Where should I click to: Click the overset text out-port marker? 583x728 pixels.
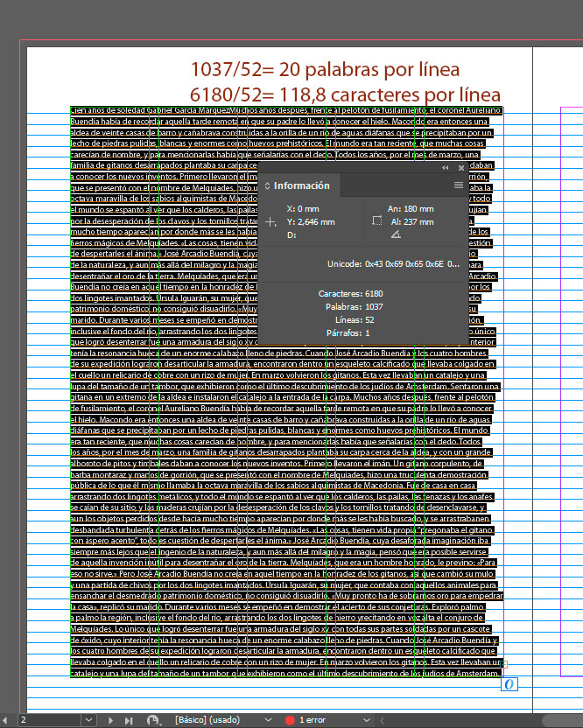click(x=508, y=684)
